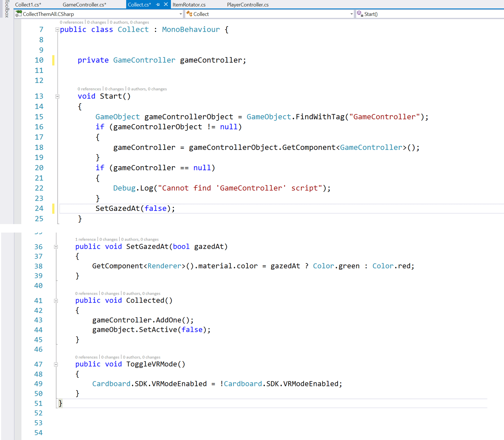504x440 pixels.
Task: Click Color.green on line 38
Action: (x=336, y=266)
